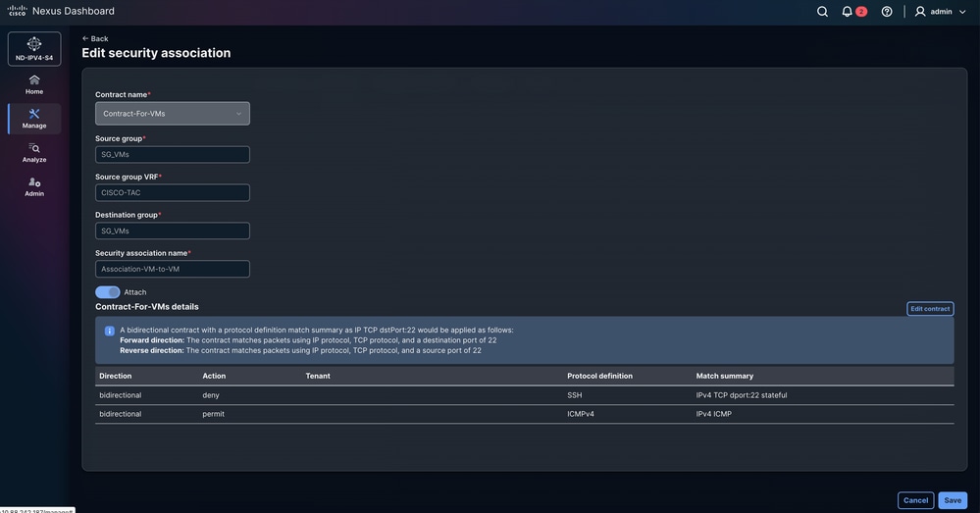Go to Home in sidebar
The image size is (980, 513).
[34, 84]
